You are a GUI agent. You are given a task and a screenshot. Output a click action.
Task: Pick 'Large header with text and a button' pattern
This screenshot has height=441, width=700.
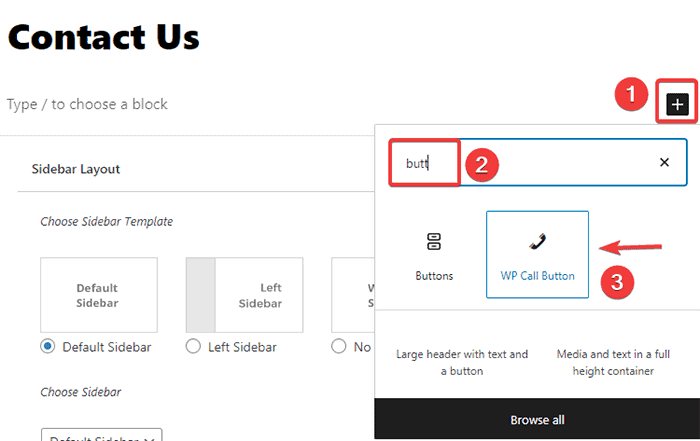coord(462,362)
